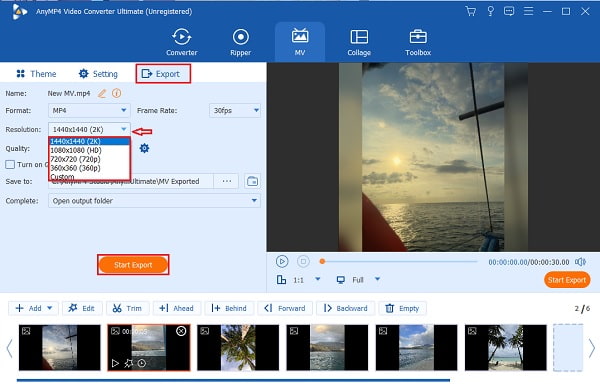Move clip Forward in timeline
The height and width of the screenshot is (390, 600).
tap(285, 308)
